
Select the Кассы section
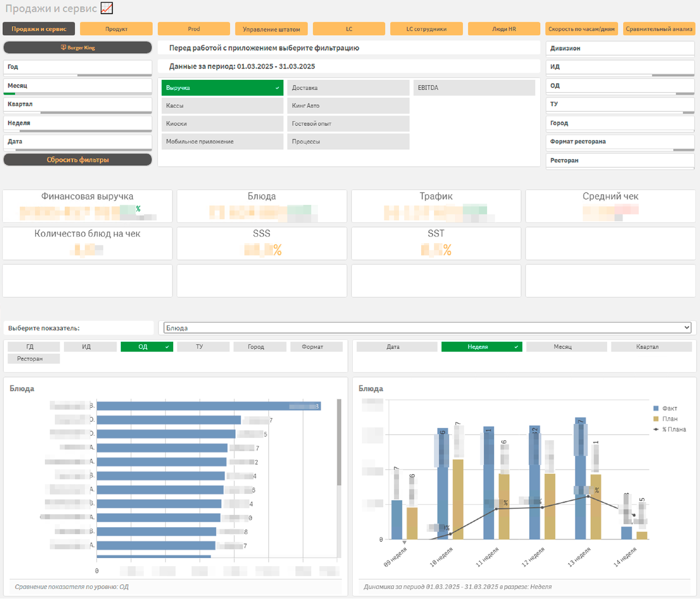(x=222, y=106)
